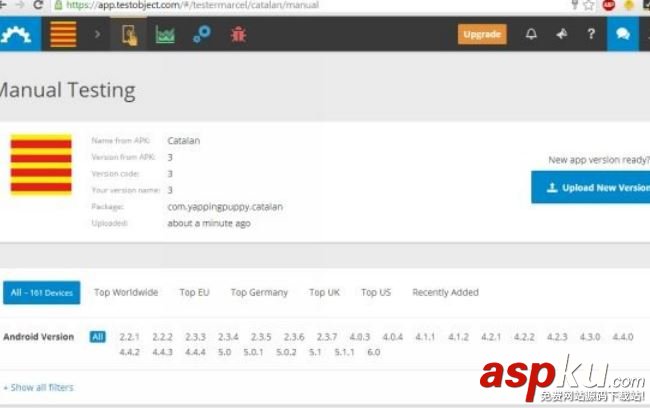Switch to the Top Worldwide tab
Image resolution: width=650 pixels, height=408 pixels.
[126, 292]
